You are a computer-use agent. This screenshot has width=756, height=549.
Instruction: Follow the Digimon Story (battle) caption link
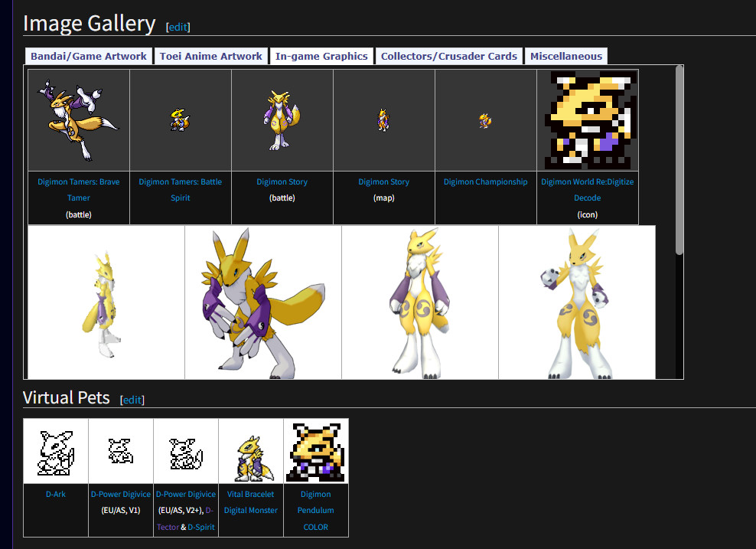click(282, 182)
